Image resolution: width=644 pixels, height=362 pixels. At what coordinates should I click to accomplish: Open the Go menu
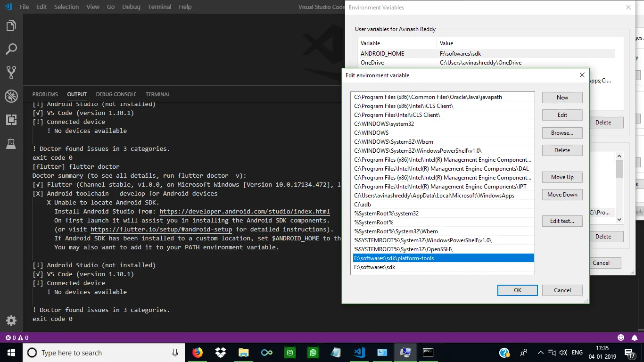click(111, 7)
